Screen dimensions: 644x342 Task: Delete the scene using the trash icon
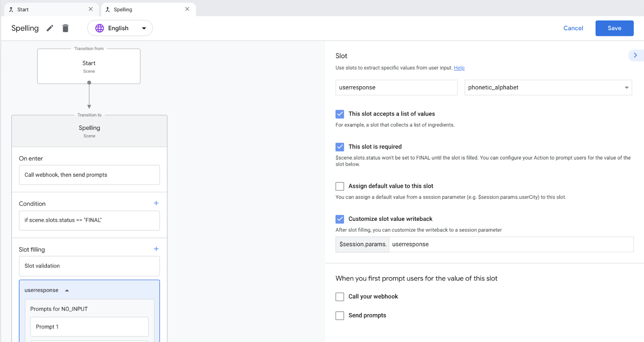point(66,28)
